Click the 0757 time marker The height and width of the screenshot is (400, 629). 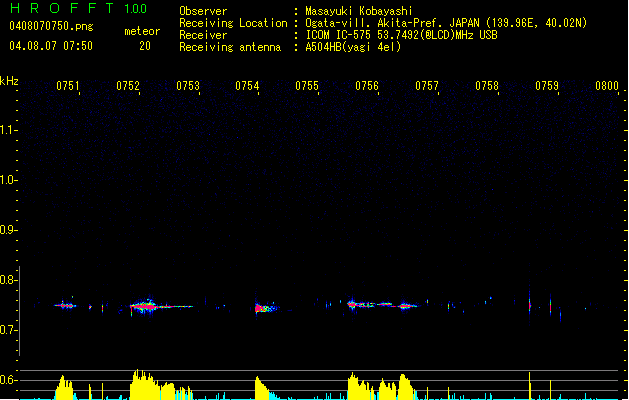tap(427, 86)
